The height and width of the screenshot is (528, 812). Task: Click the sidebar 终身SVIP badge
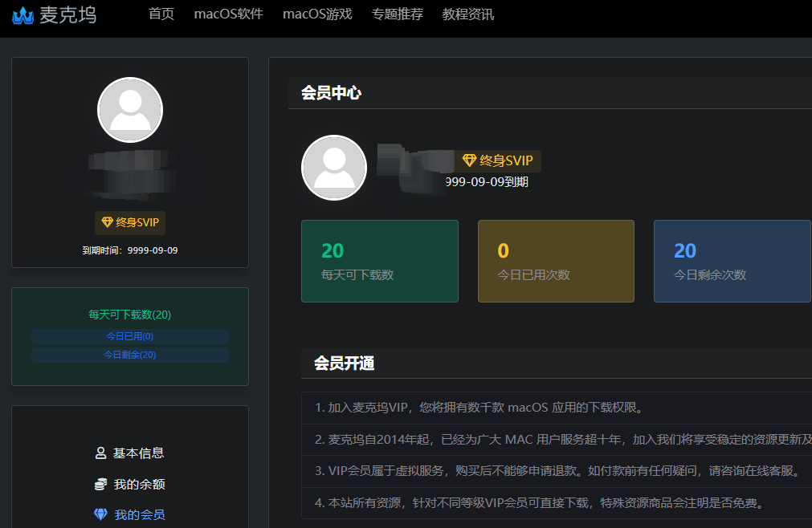[130, 222]
